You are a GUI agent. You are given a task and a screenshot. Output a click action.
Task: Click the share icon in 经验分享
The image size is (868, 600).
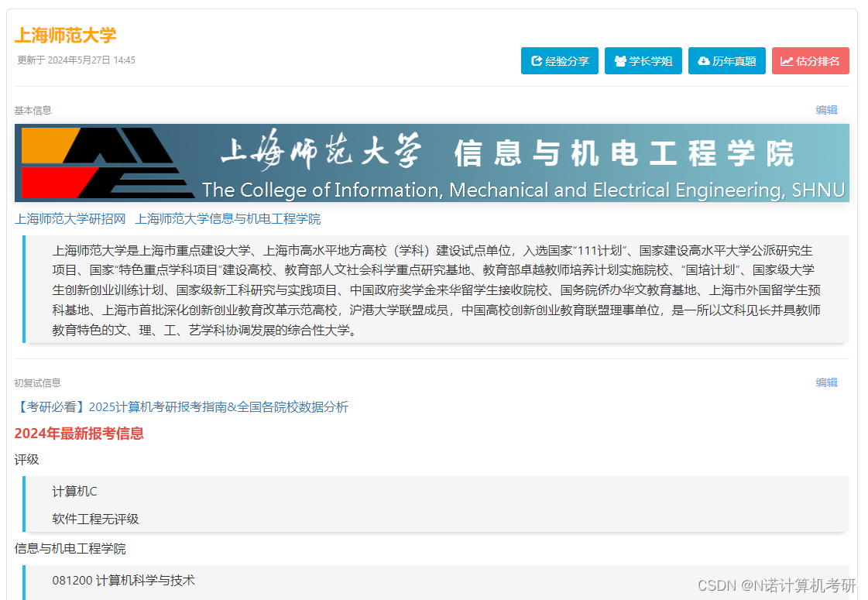[x=536, y=61]
